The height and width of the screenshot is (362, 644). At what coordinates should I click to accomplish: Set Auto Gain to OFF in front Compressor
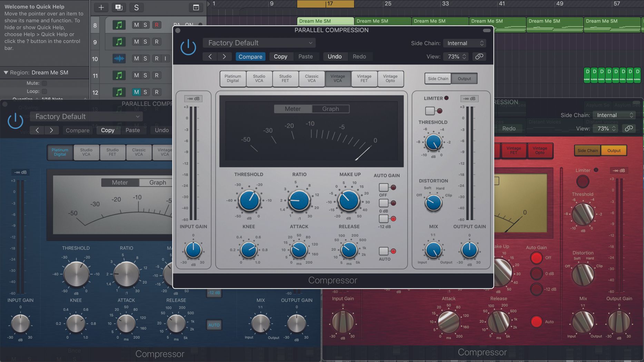coord(384,187)
